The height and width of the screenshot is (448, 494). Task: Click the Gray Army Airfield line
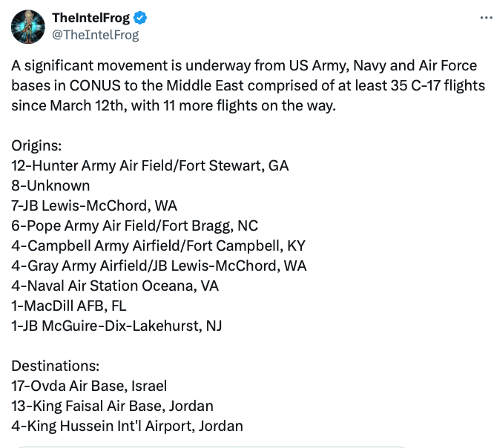click(159, 266)
